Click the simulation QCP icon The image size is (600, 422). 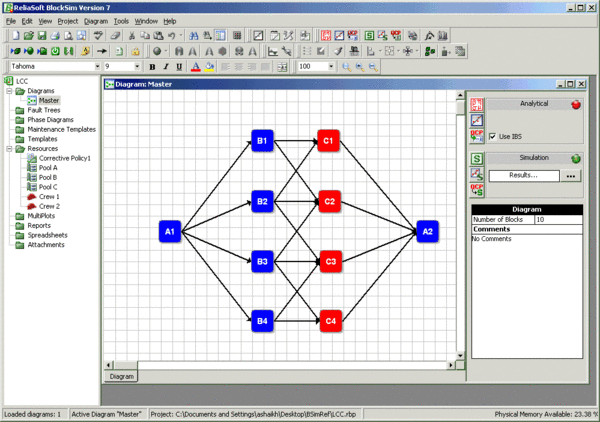(478, 190)
